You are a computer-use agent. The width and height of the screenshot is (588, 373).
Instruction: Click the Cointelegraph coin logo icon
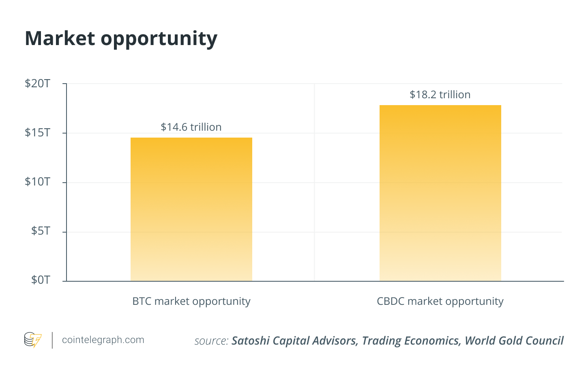[x=33, y=340]
